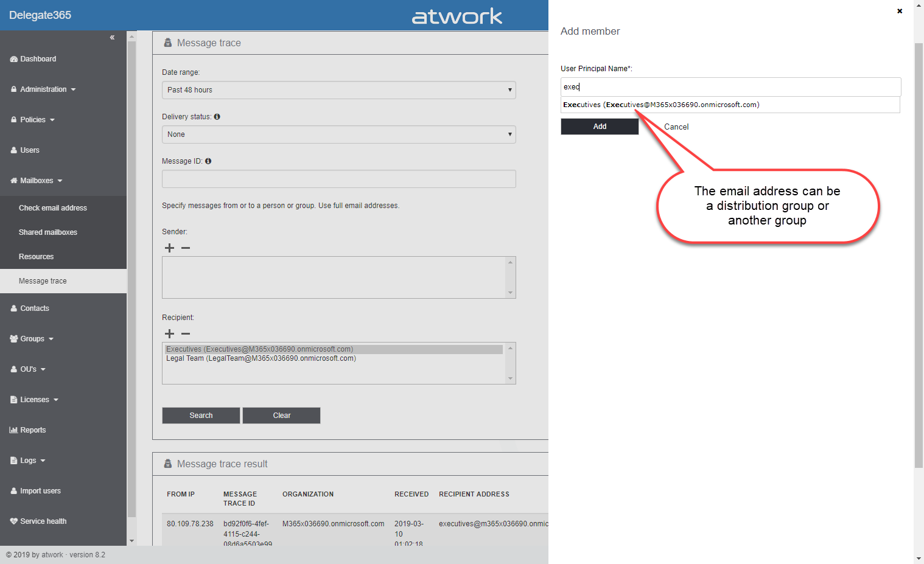Click the Licenses document icon
924x564 pixels.
(13, 400)
